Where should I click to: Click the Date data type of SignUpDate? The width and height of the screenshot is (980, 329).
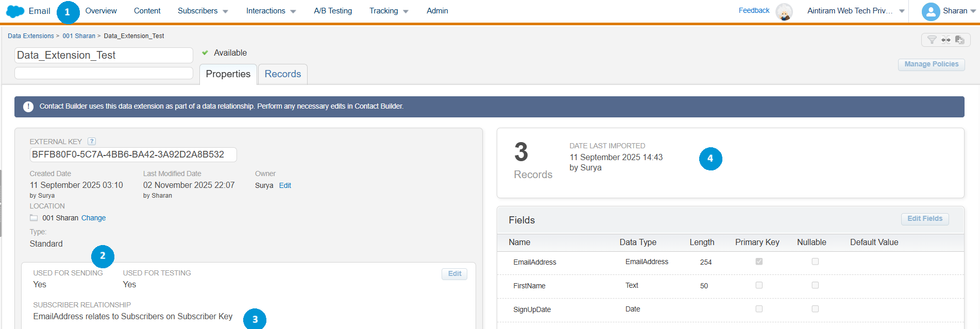click(633, 309)
